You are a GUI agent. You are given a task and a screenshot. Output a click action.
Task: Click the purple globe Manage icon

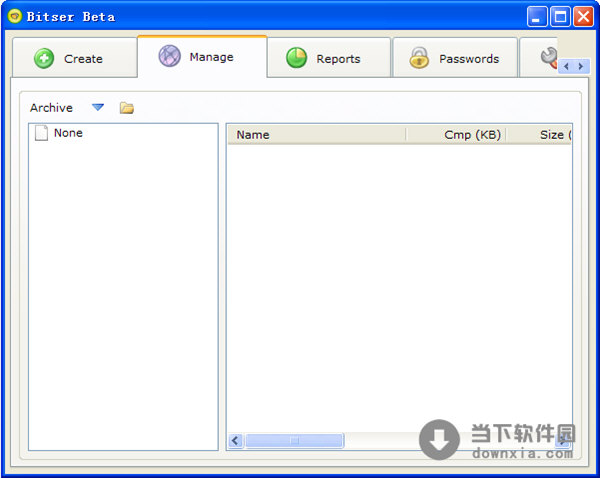click(170, 56)
